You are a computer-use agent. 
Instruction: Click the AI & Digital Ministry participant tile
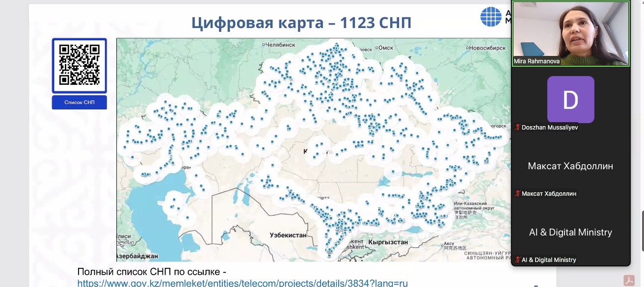pyautogui.click(x=570, y=232)
